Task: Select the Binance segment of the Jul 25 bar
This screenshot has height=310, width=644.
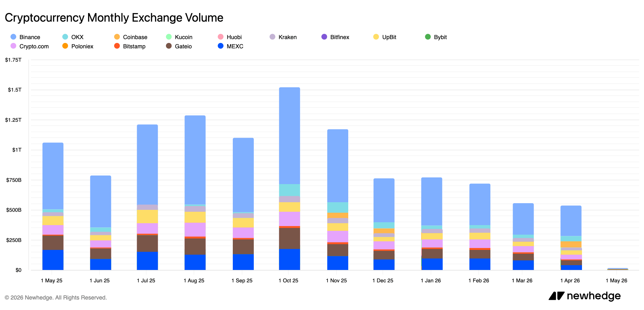Action: tap(147, 165)
